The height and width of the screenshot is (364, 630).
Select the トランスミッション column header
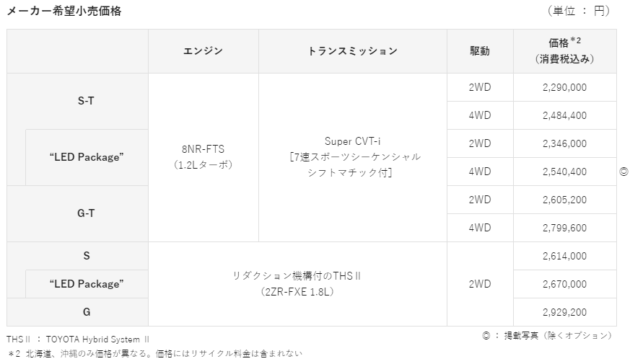352,51
